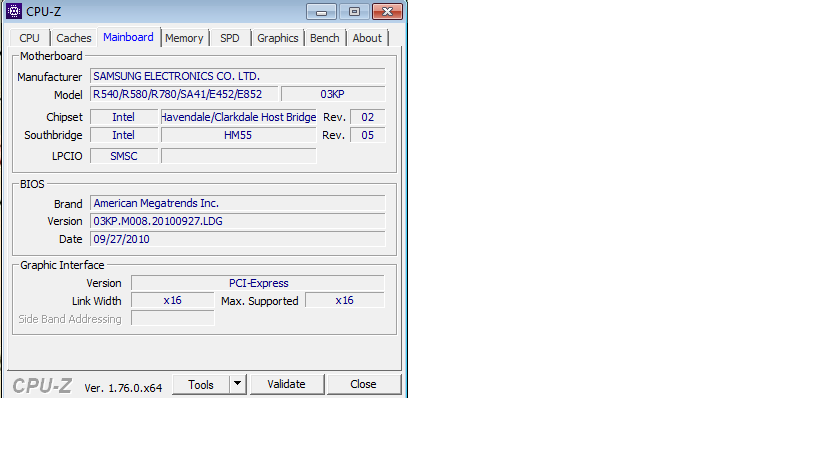The height and width of the screenshot is (460, 819).
Task: Click the Manufacturer label
Action: [x=50, y=77]
